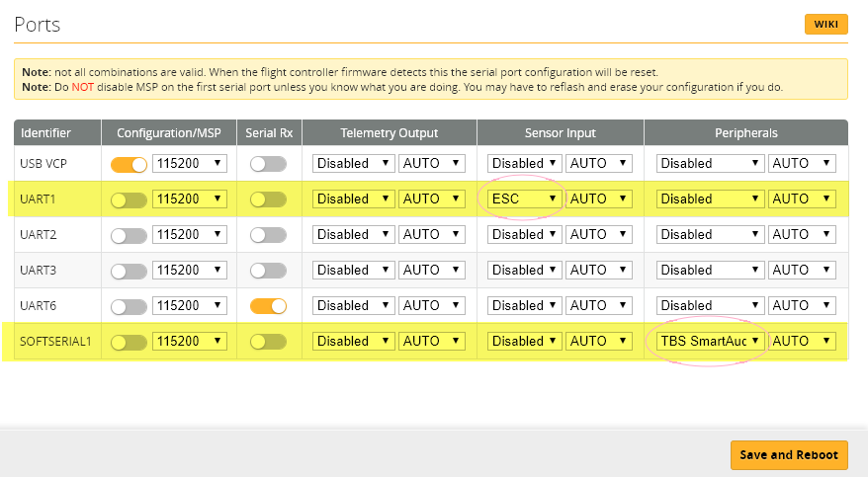This screenshot has width=868, height=477.
Task: Disable Serial Rx on UART6
Action: pyautogui.click(x=268, y=305)
